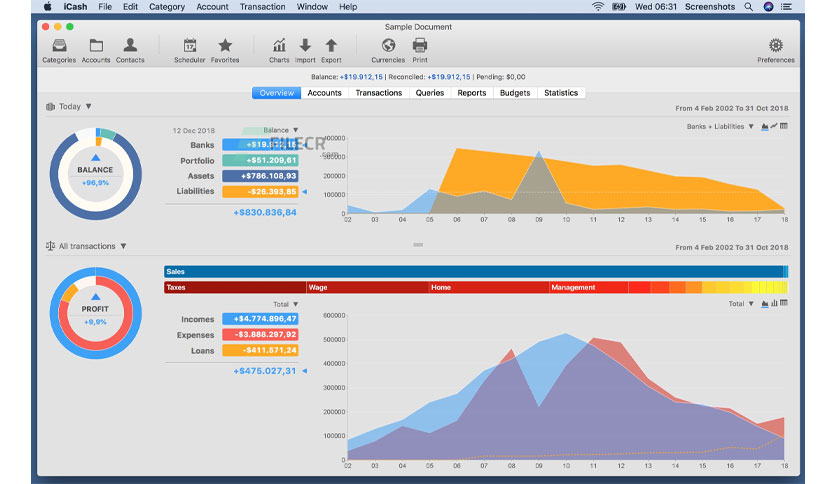Viewport: 836px width, 484px height.
Task: Select area chart view for balance graph
Action: 765,126
